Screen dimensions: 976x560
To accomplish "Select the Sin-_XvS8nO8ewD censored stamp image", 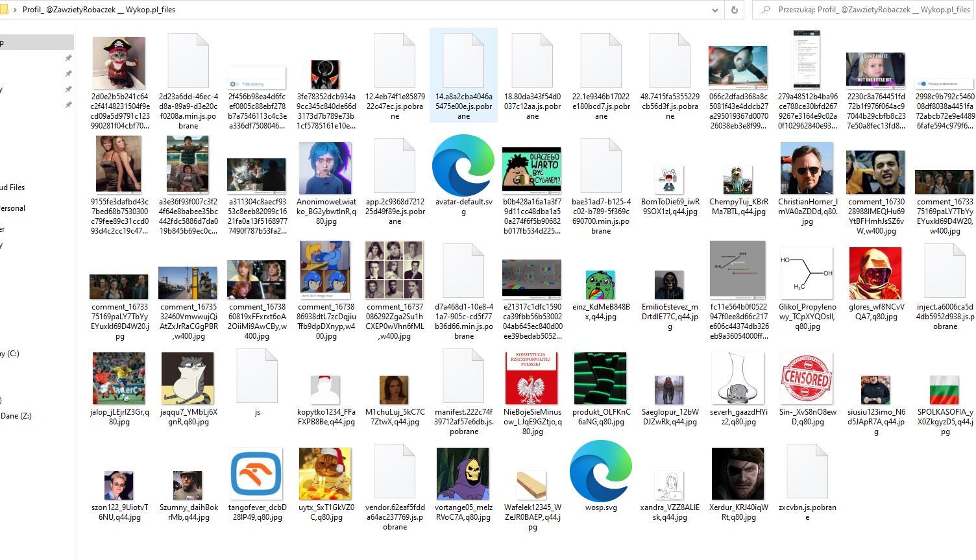I will pyautogui.click(x=807, y=379).
